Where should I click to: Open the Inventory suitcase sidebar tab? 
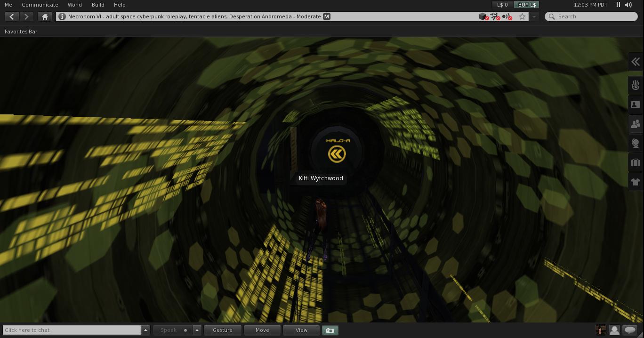(636, 162)
